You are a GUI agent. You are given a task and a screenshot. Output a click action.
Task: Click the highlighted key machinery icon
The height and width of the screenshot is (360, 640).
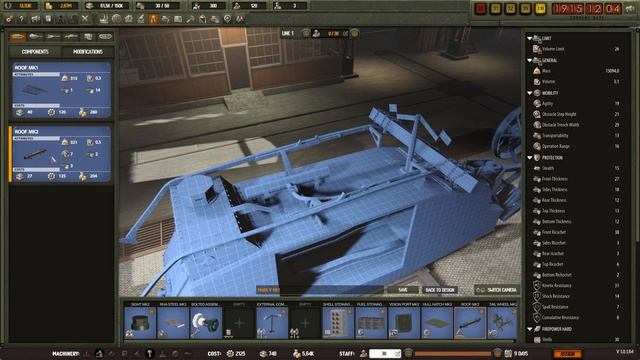(x=150, y=353)
